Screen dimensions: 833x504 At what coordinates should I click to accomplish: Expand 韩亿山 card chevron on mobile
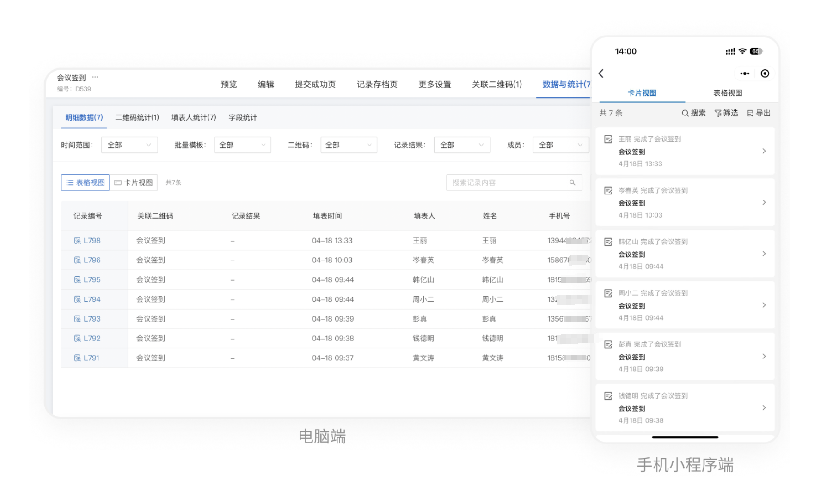pyautogui.click(x=764, y=254)
